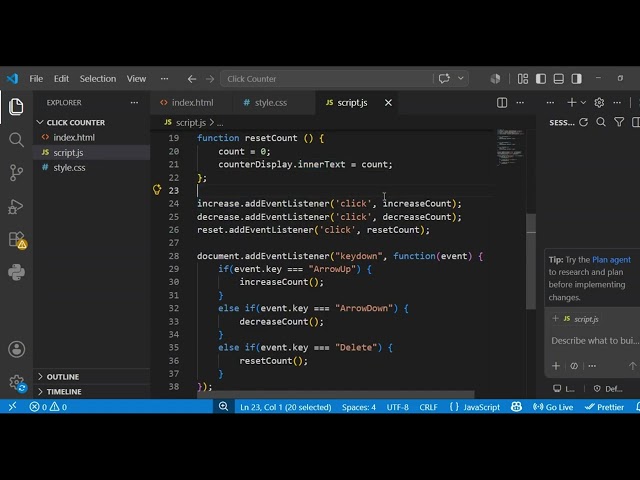Go forward with the right arrow
Viewport: 640px width, 480px height.
point(210,79)
